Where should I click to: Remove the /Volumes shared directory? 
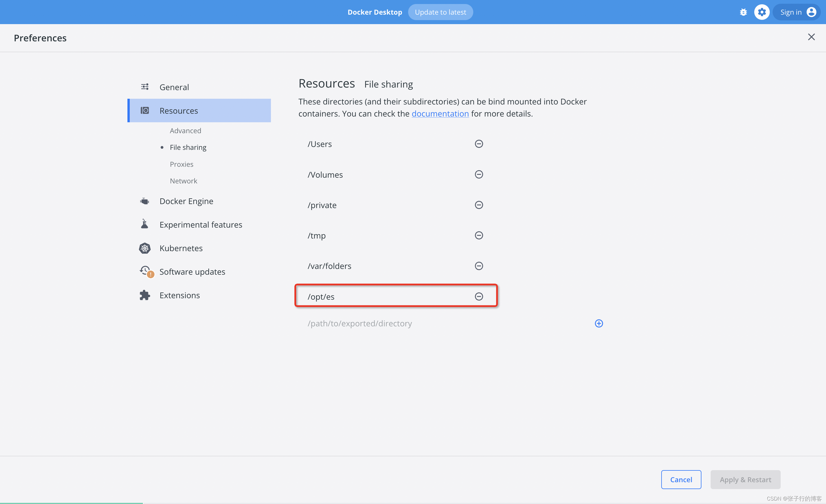click(x=479, y=175)
